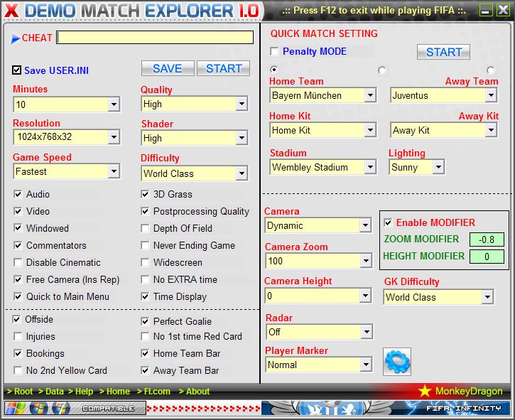Click the red X logo icon
This screenshot has width=515, height=420.
click(x=11, y=11)
